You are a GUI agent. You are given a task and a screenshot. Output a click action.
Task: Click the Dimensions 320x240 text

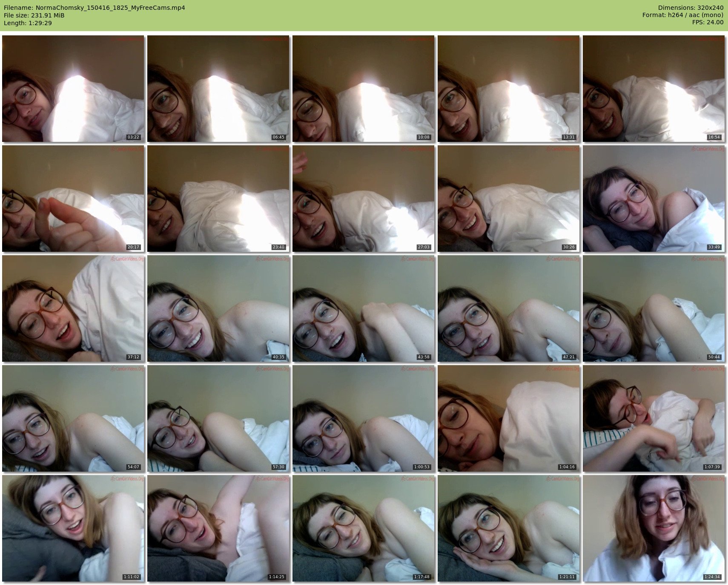[691, 8]
